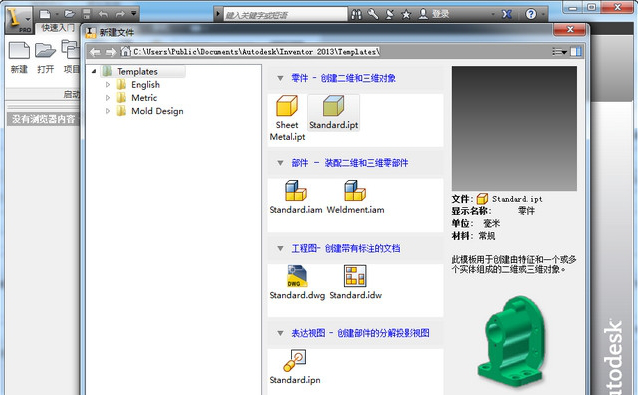Click the 新建 button in ribbon
This screenshot has height=410, width=638.
tap(19, 57)
